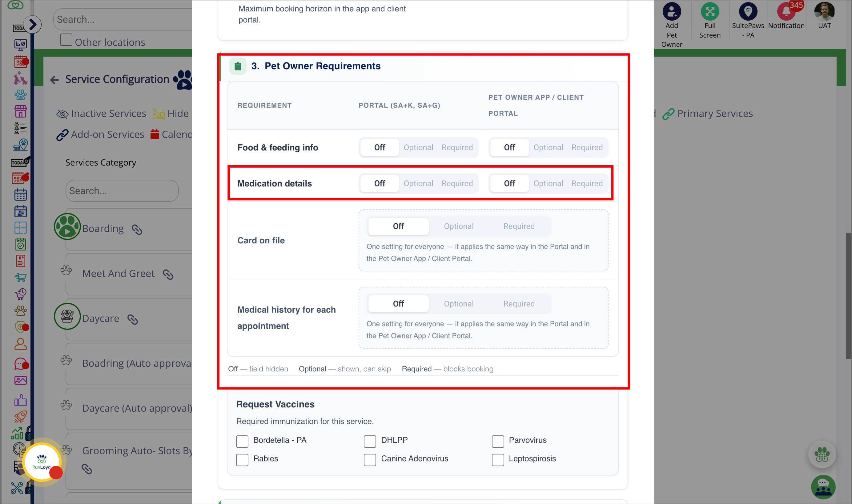Check the Canine Adenovirus vaccine box
852x504 pixels.
click(370, 460)
